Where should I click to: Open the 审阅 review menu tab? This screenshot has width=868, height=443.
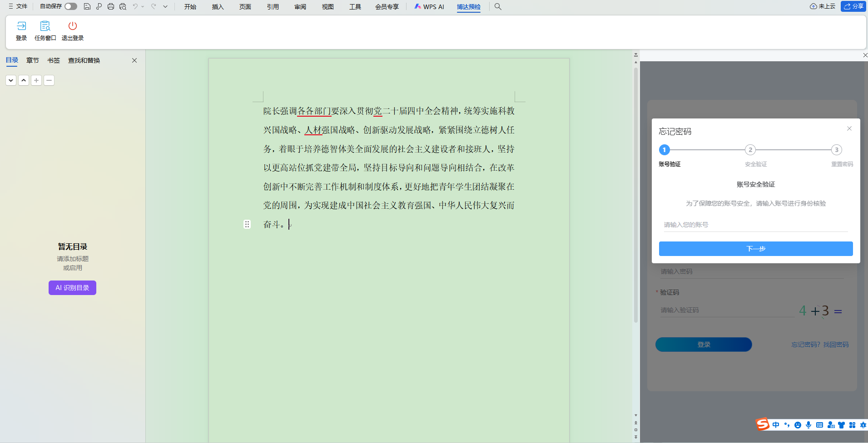[x=300, y=7]
